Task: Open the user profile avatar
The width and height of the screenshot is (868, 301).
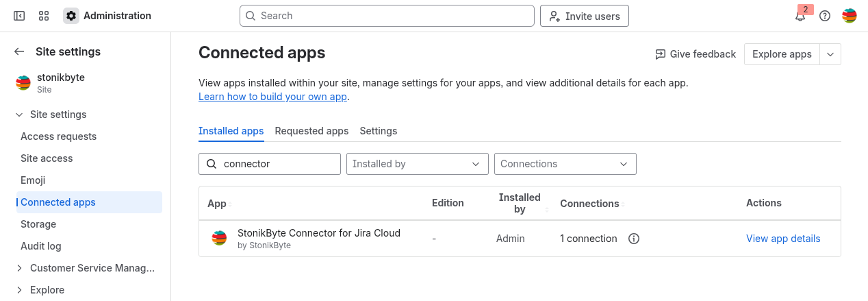Action: click(849, 16)
